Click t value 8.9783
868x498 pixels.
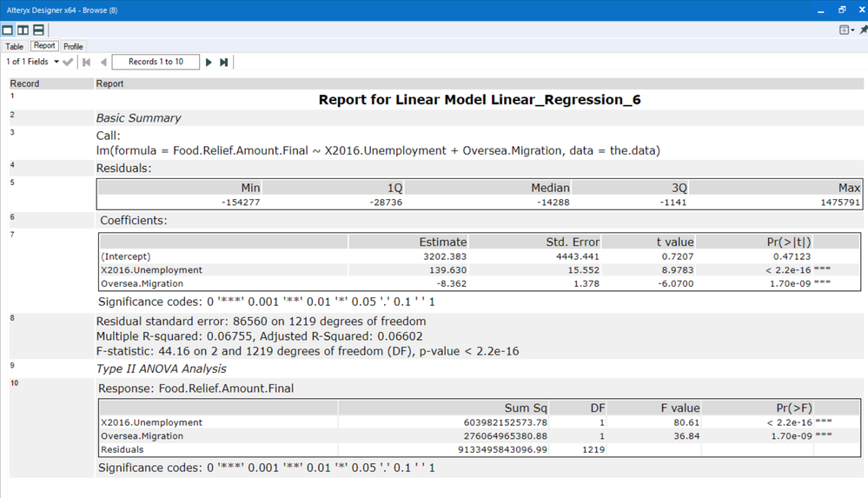(x=678, y=270)
